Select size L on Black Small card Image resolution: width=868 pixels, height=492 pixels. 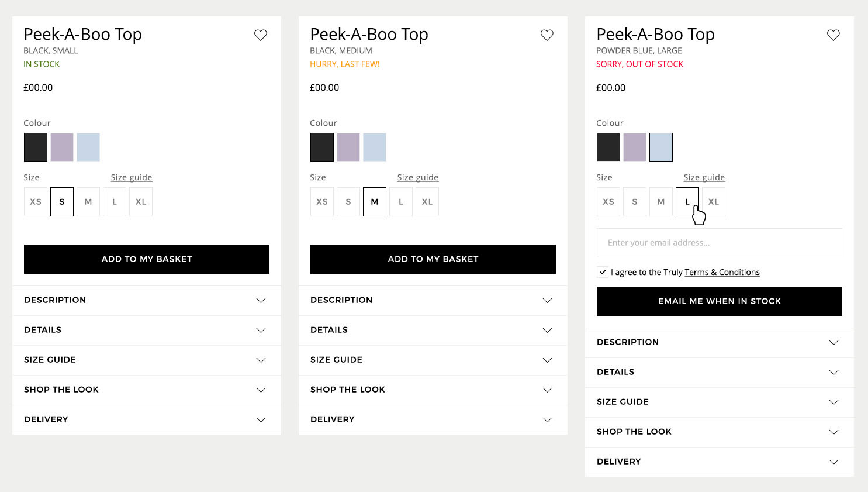tap(115, 202)
